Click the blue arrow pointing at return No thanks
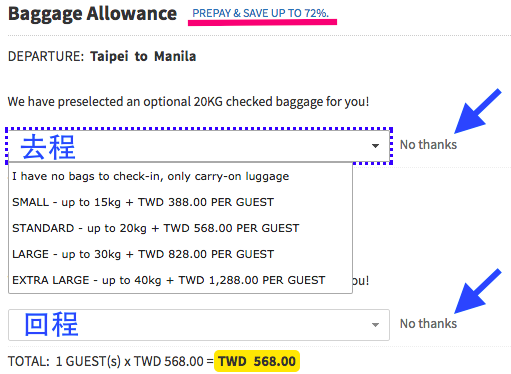 pyautogui.click(x=478, y=291)
